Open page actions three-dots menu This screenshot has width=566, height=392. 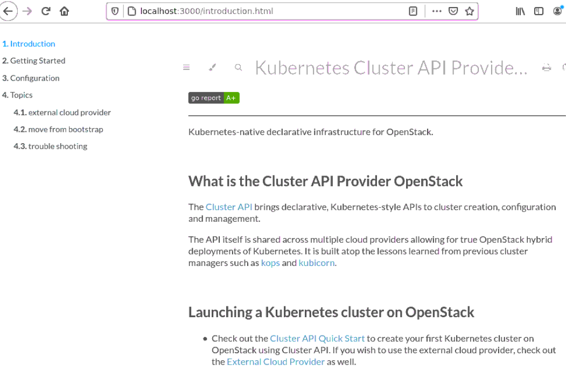point(437,11)
